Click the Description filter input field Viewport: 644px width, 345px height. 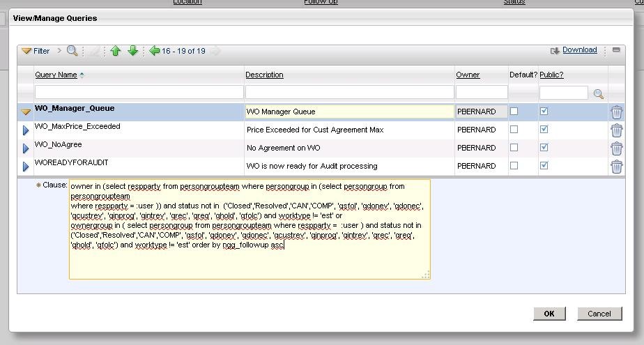point(349,92)
